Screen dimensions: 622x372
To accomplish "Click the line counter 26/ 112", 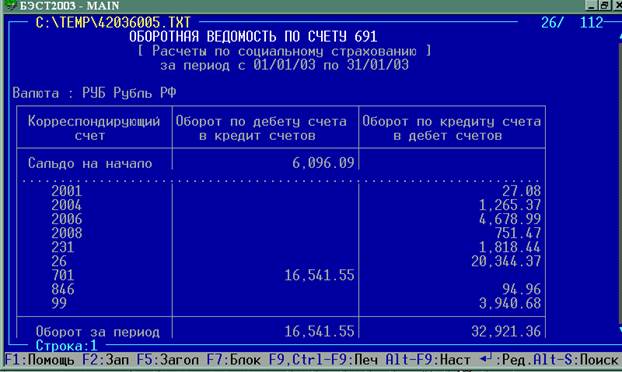I will 572,22.
